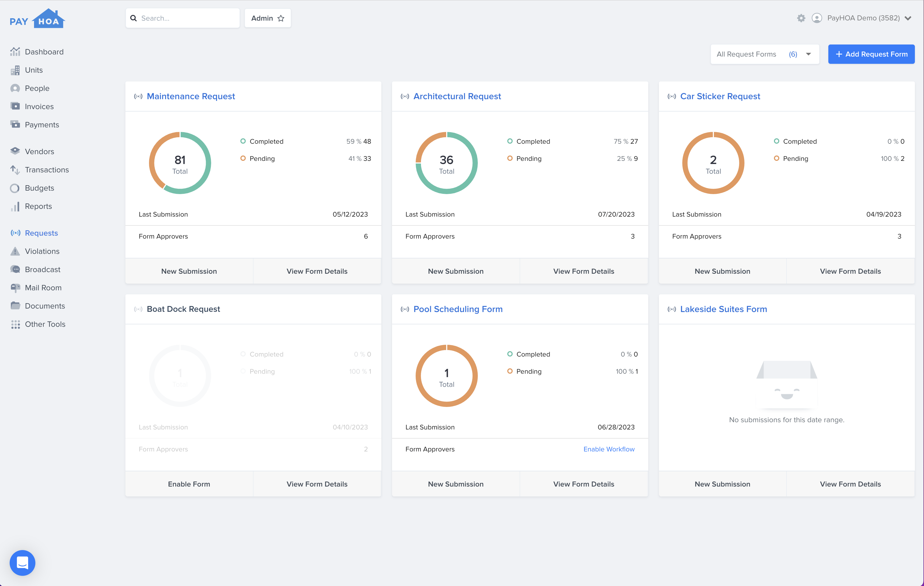Expand the PayHOA Demo account menu
The width and height of the screenshot is (924, 586).
(x=869, y=18)
